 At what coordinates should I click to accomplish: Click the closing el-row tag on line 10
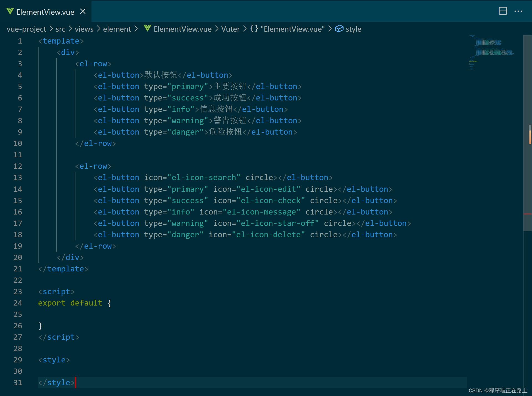95,143
